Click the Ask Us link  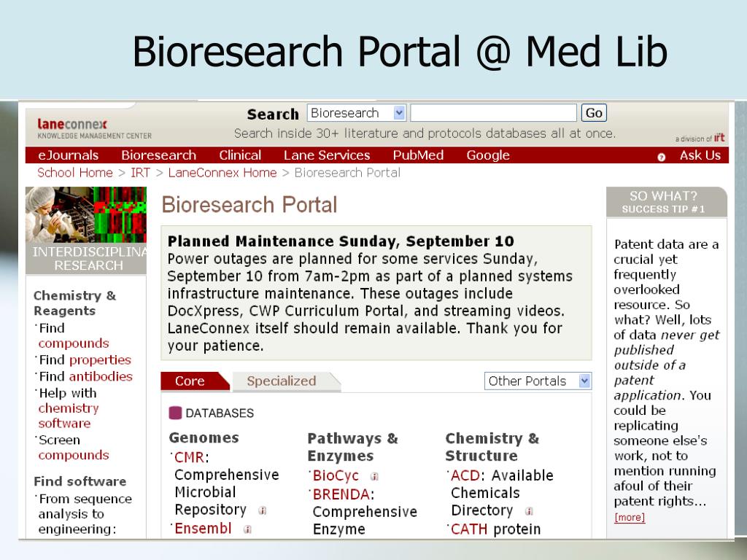click(700, 155)
